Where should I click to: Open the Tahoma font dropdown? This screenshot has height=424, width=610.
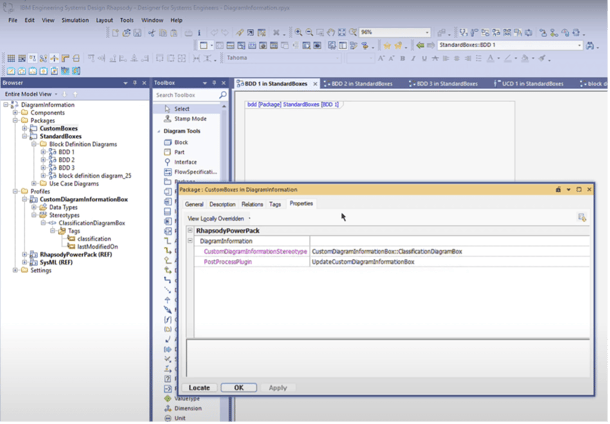coord(337,58)
